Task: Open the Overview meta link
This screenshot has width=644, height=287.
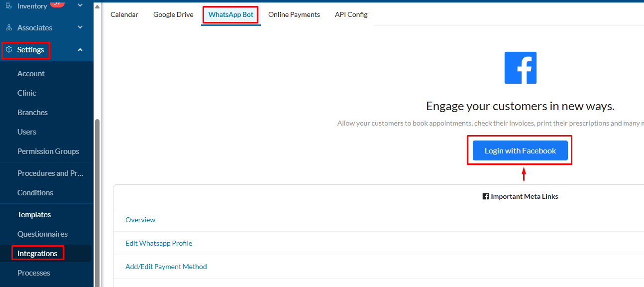Action: tap(140, 220)
